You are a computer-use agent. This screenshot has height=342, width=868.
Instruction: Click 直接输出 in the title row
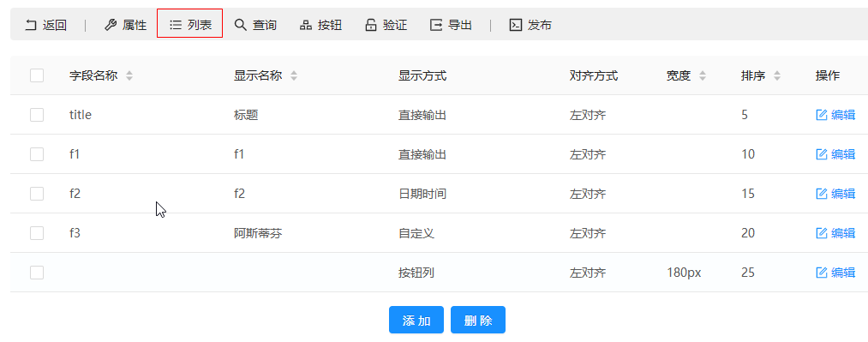[422, 115]
